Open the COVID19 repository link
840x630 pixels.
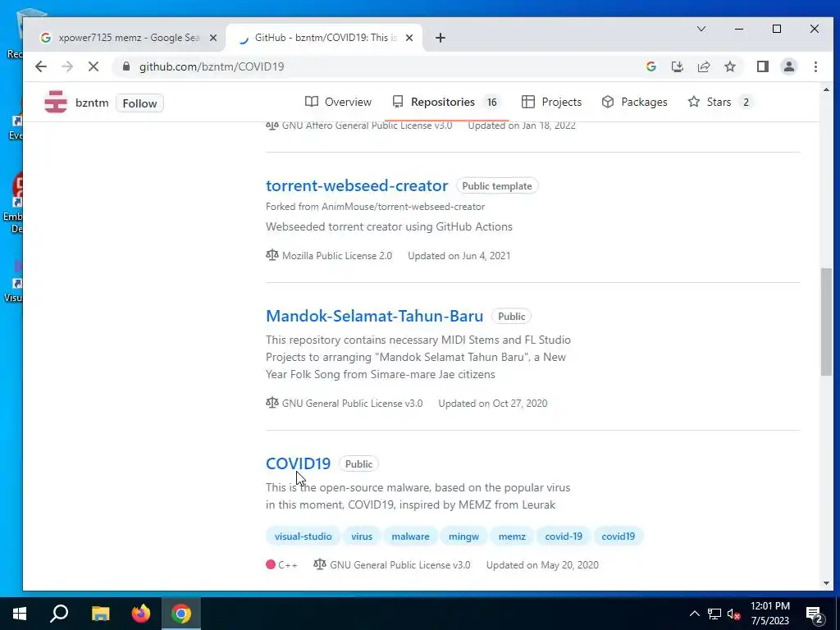click(298, 463)
